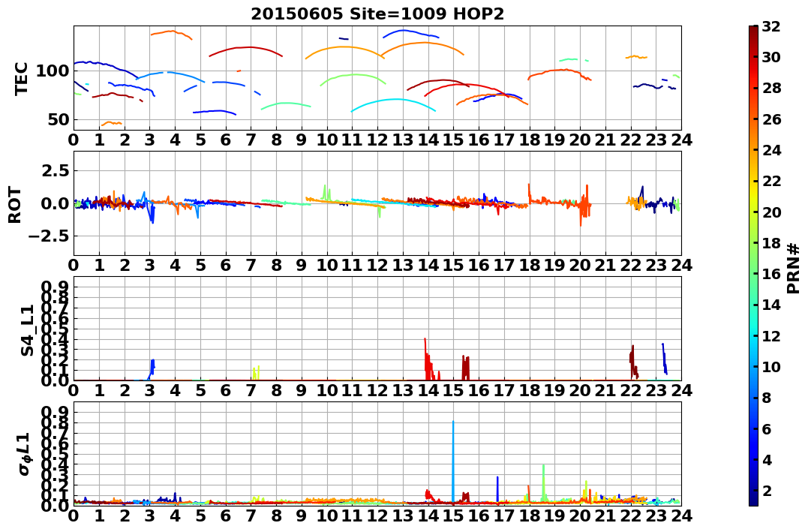Click the '2.5' tick on the ROT axis

[x=56, y=170]
